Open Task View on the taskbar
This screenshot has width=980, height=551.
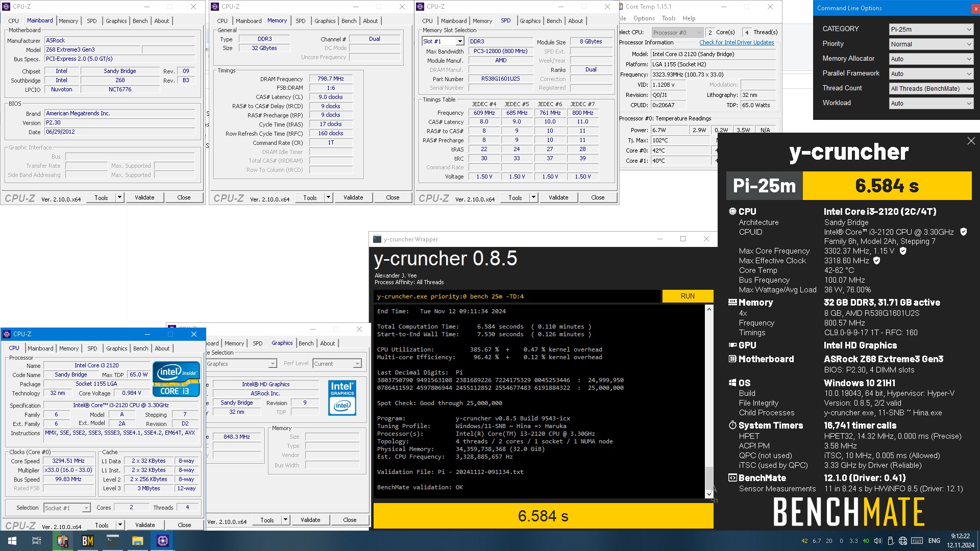(x=37, y=541)
